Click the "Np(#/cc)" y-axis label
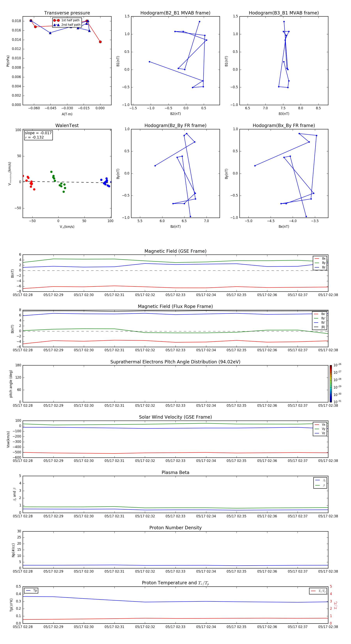The height and width of the screenshot is (644, 351). 13,550
